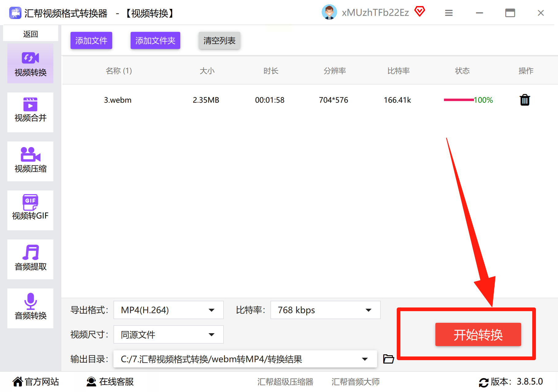This screenshot has width=558, height=392.
Task: Open the 音频转换 microphone tool
Action: click(30, 308)
